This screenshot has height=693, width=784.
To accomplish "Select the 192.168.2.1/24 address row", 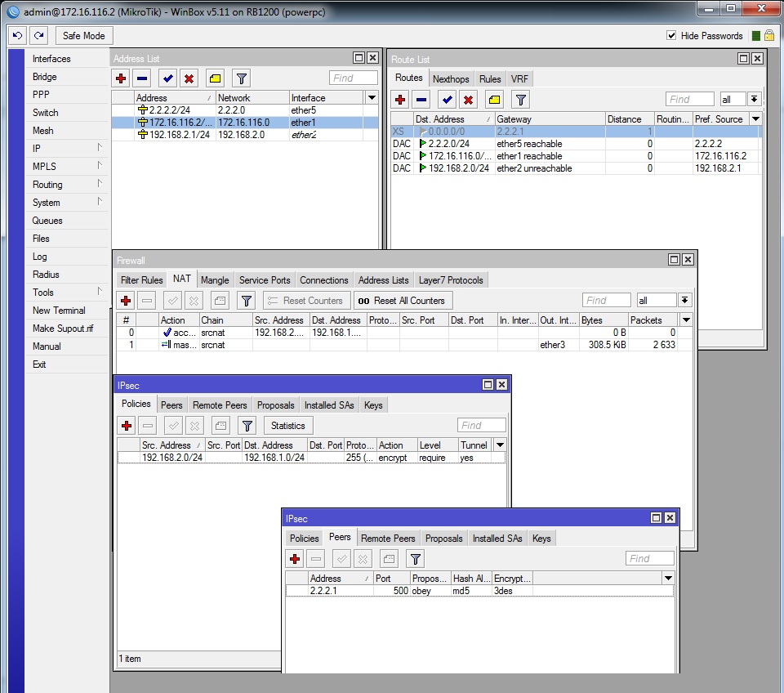I will point(245,135).
